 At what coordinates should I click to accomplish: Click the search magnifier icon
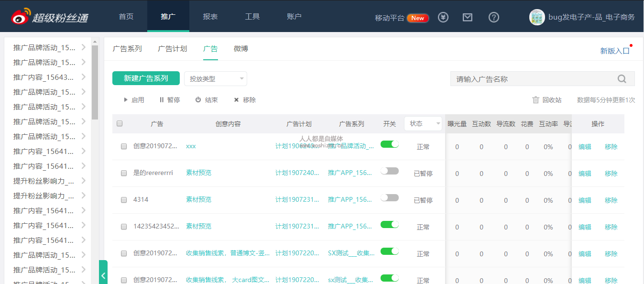tap(622, 79)
